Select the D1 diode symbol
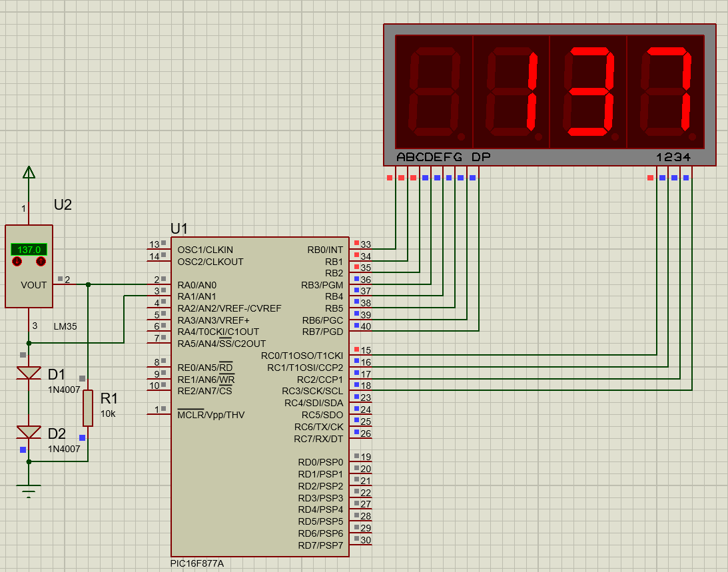 pos(29,373)
